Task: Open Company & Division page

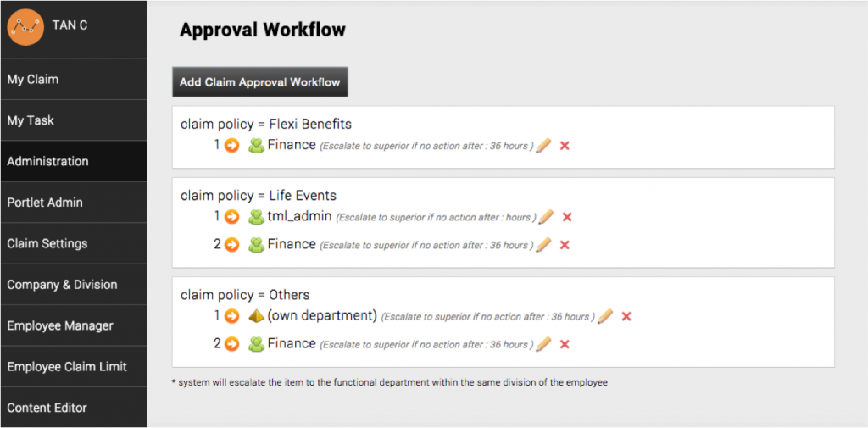Action: pyautogui.click(x=74, y=285)
